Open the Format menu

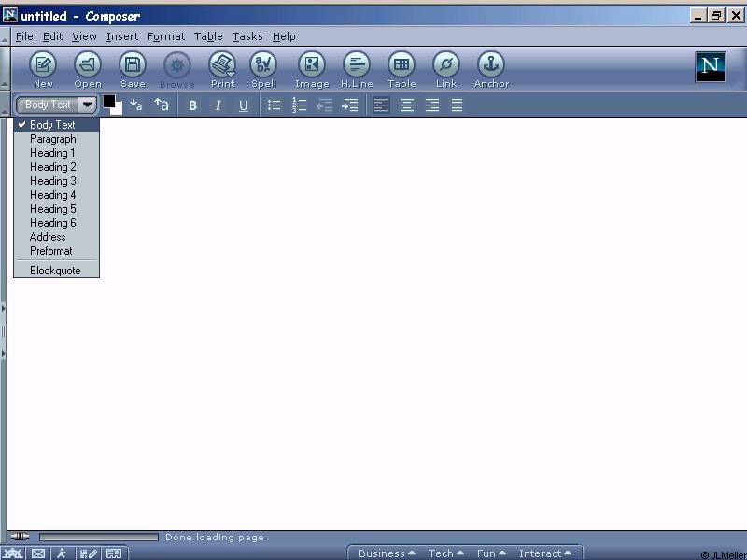[166, 36]
